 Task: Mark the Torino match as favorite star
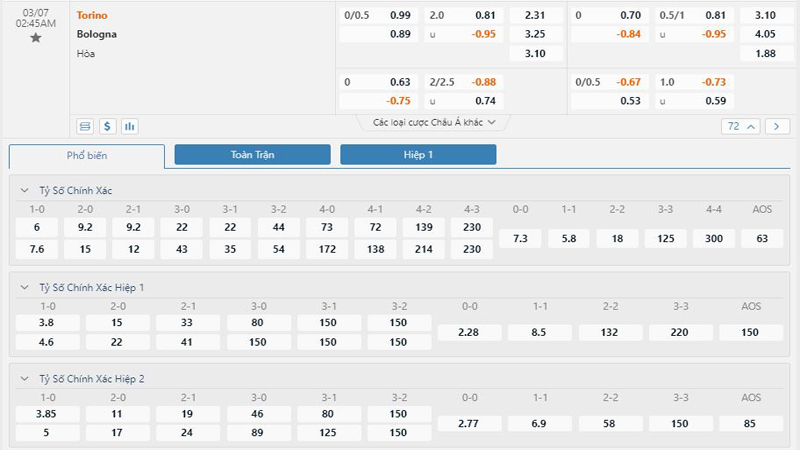[x=35, y=38]
